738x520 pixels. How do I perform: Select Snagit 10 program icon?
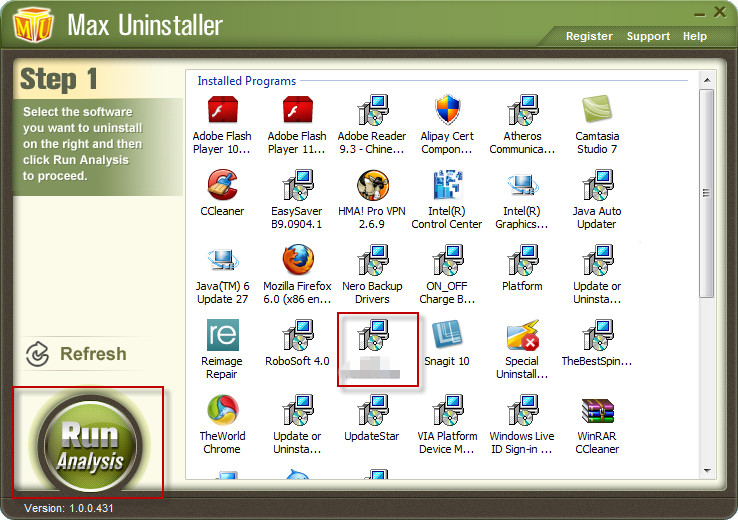[447, 334]
